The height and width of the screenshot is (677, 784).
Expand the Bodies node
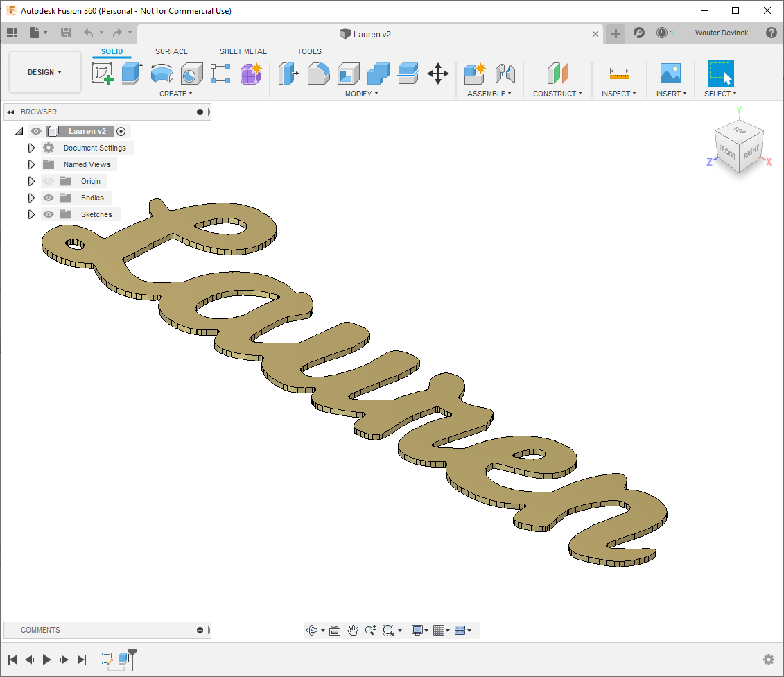31,198
